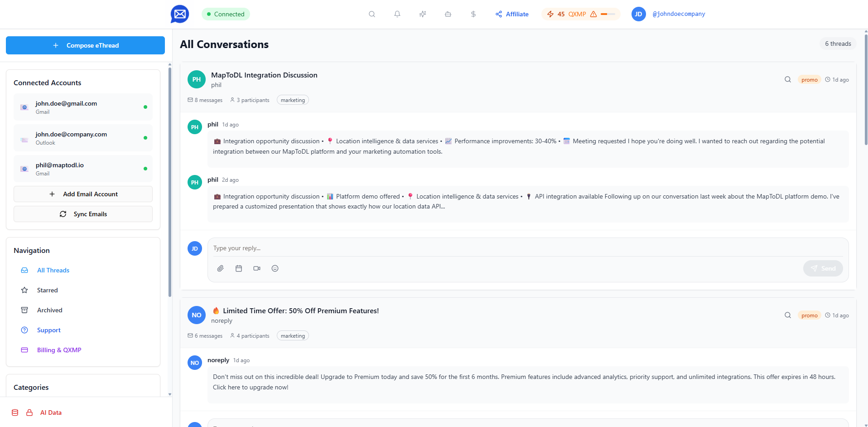Image resolution: width=868 pixels, height=427 pixels.
Task: Schedule with the calendar icon in reply box
Action: tap(239, 268)
